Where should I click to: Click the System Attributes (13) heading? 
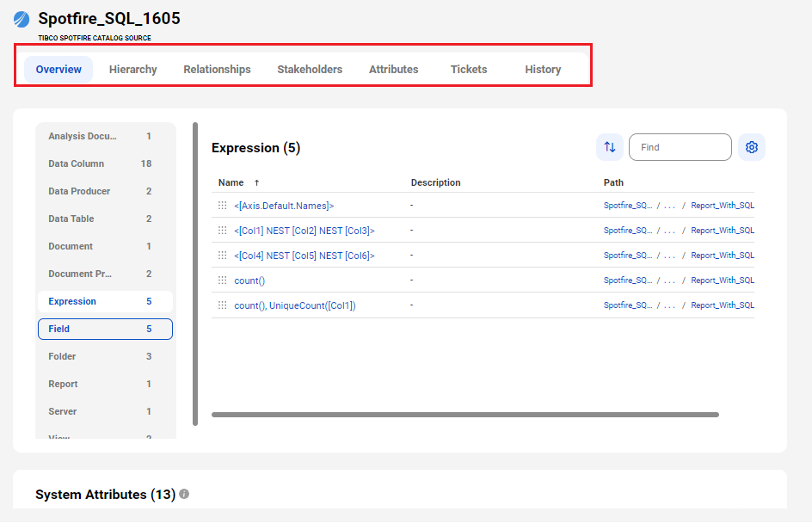(x=105, y=494)
